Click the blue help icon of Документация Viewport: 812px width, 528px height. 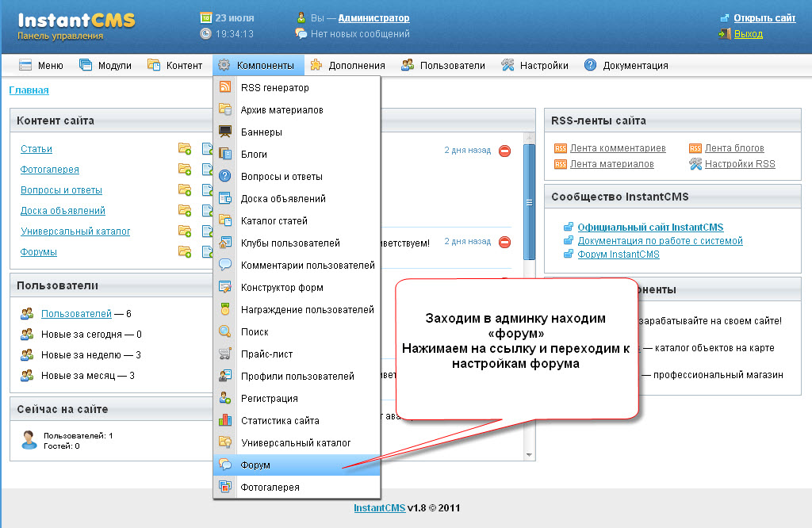click(x=590, y=65)
